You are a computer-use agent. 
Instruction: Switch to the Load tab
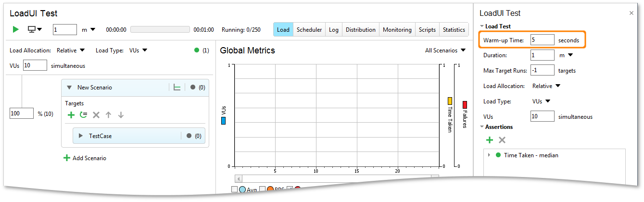(x=283, y=30)
